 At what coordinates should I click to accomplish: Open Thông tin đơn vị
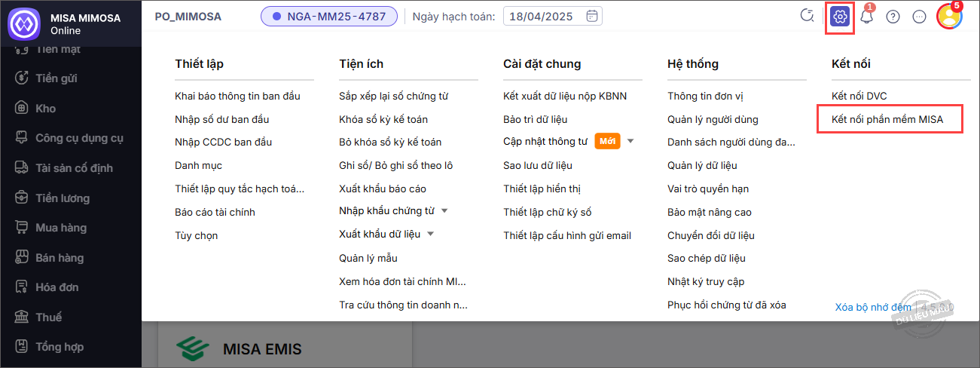(x=705, y=96)
